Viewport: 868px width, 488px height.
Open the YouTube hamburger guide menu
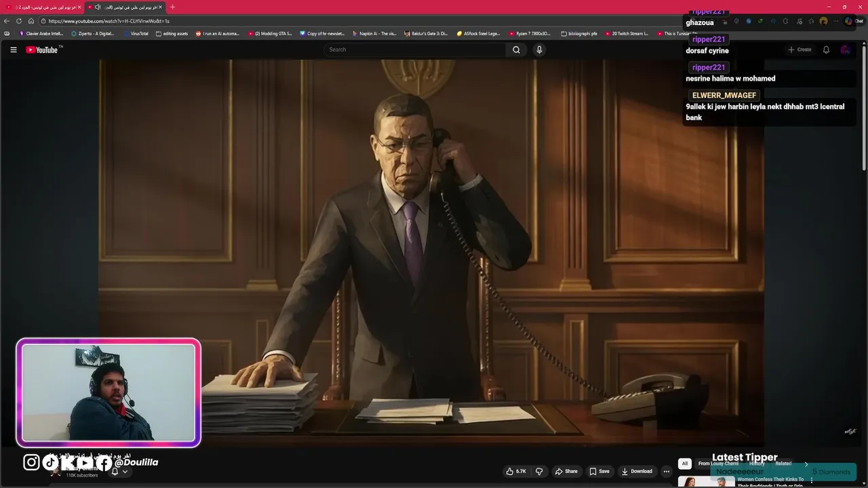point(13,49)
